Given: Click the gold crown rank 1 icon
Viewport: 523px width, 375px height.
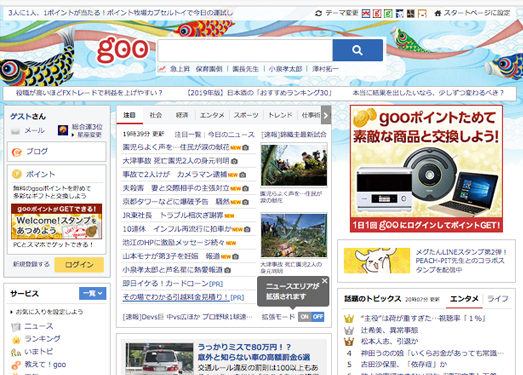Looking at the screenshot, I should pyautogui.click(x=349, y=319).
